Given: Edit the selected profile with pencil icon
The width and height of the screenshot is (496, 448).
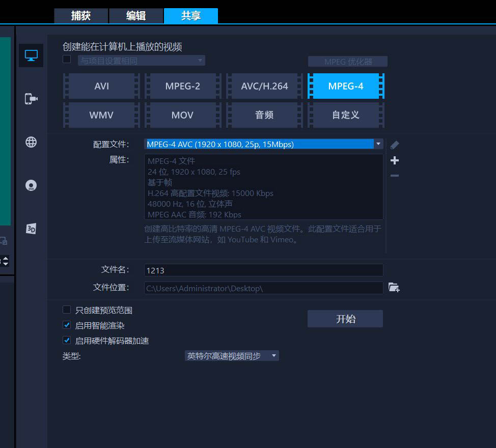Looking at the screenshot, I should click(394, 145).
